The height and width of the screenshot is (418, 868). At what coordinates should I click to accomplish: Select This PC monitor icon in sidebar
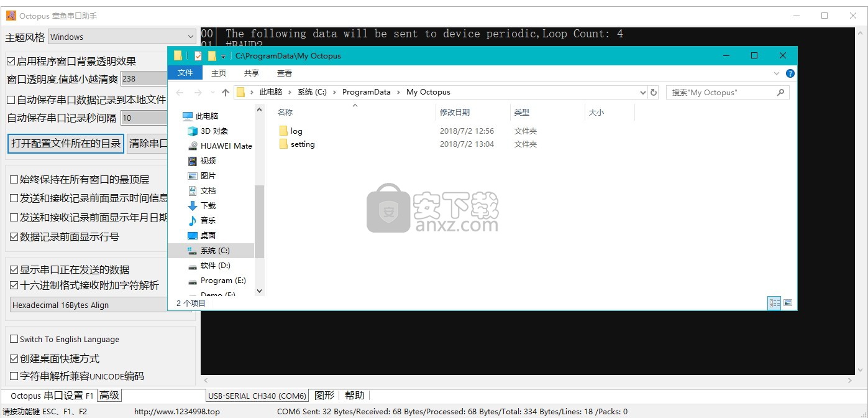(x=188, y=116)
